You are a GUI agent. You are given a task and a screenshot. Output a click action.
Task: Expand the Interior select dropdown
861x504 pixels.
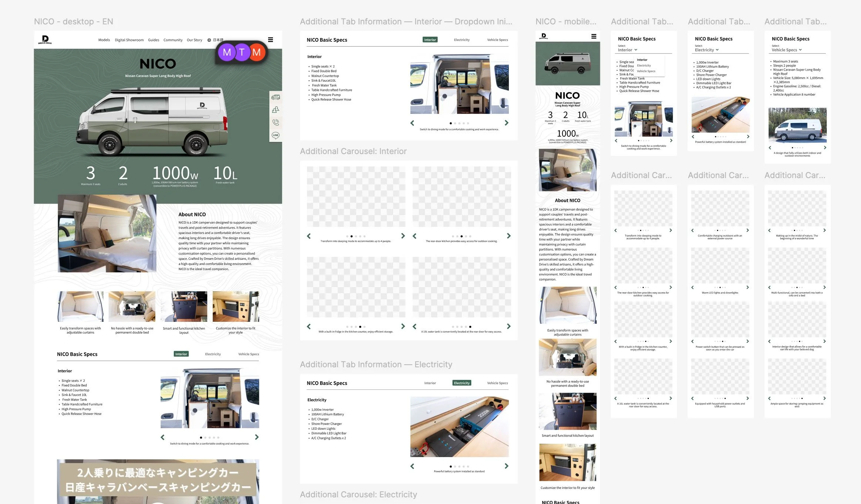click(628, 50)
